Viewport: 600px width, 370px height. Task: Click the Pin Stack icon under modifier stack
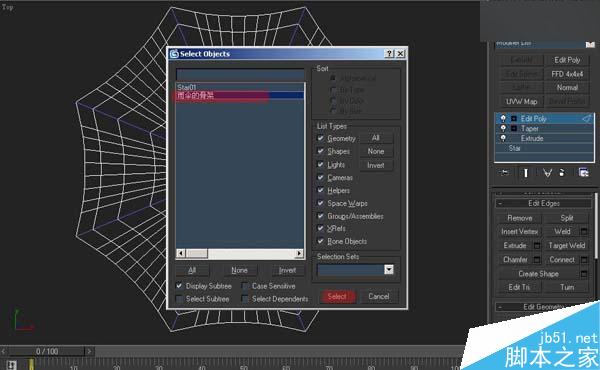(x=504, y=173)
